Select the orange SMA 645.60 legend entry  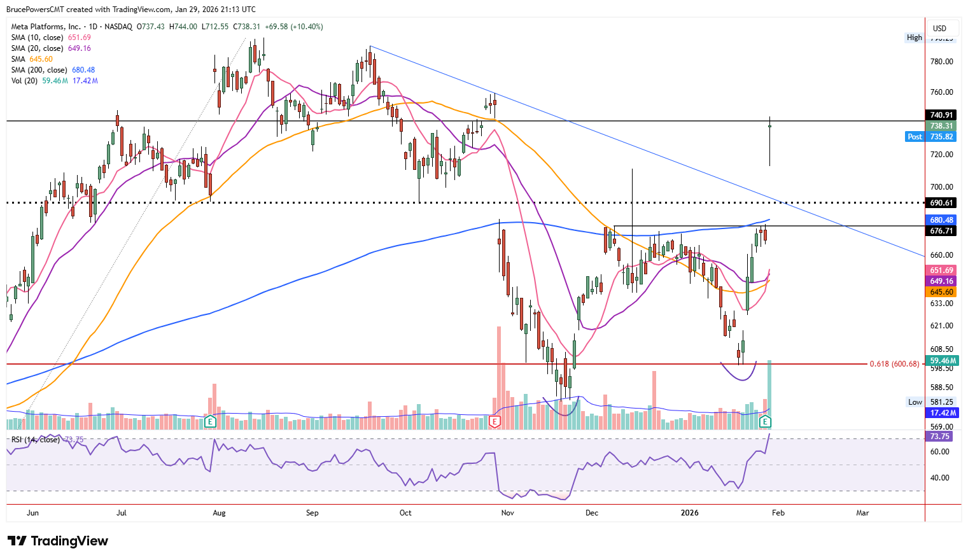click(x=32, y=59)
